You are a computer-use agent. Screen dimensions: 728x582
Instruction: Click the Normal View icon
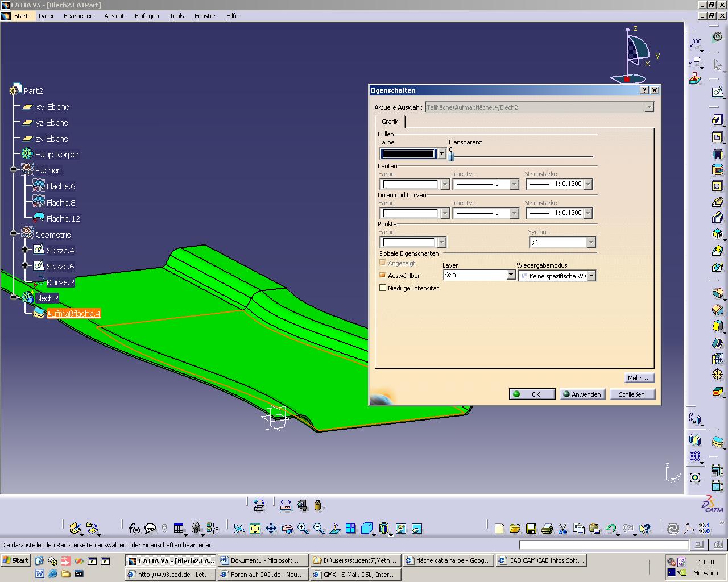(x=334, y=529)
